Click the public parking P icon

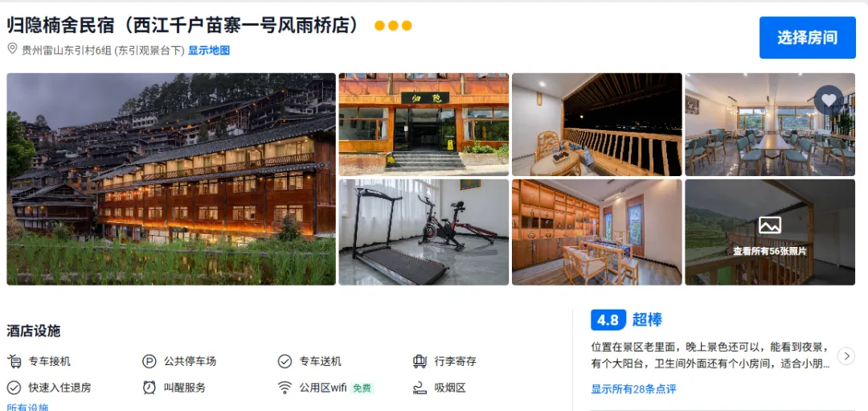(x=149, y=362)
